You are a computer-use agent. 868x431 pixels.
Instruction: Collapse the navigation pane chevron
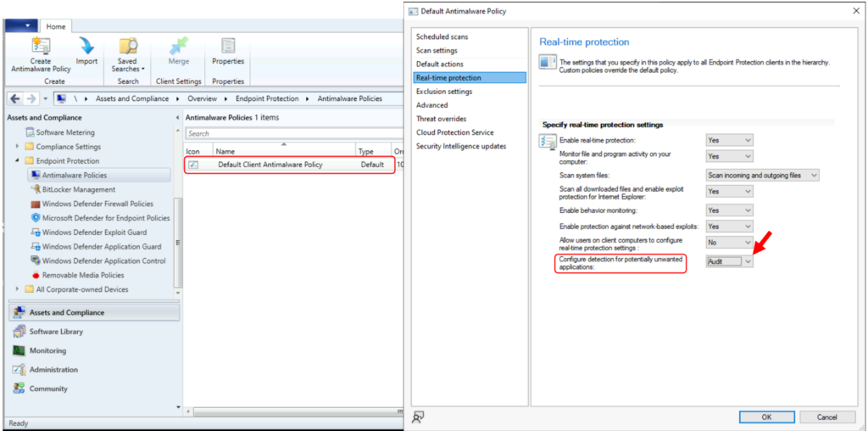point(177,118)
